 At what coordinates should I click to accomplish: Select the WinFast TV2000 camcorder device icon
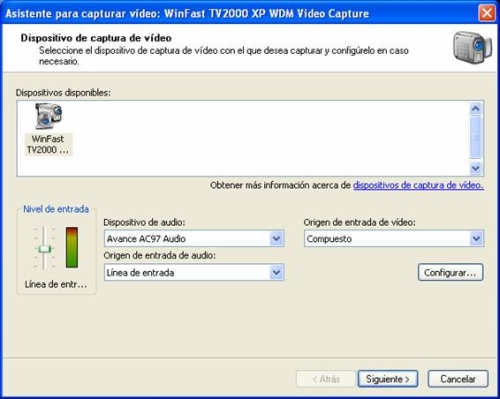[49, 116]
